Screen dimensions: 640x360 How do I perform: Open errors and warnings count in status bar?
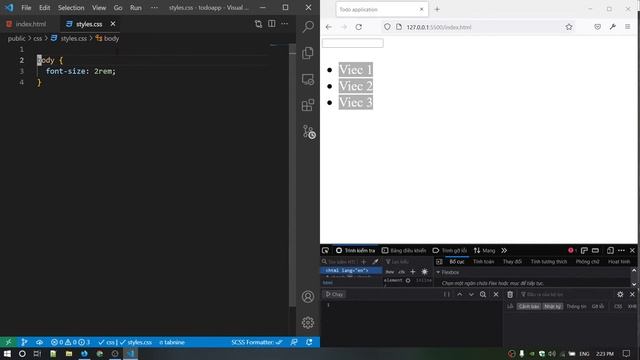[x=70, y=342]
